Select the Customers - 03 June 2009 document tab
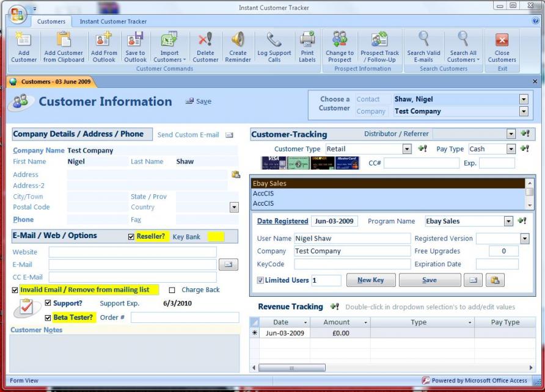 point(51,82)
